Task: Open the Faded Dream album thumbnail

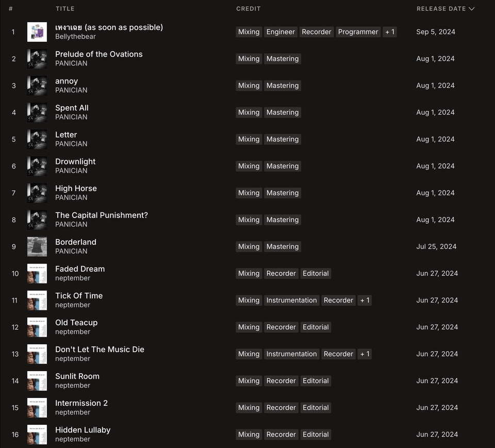Action: [x=37, y=273]
